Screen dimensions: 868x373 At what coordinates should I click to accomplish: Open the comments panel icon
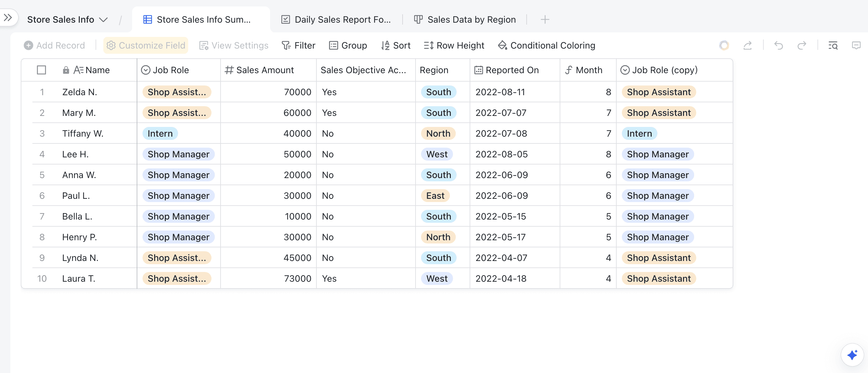pos(856,45)
